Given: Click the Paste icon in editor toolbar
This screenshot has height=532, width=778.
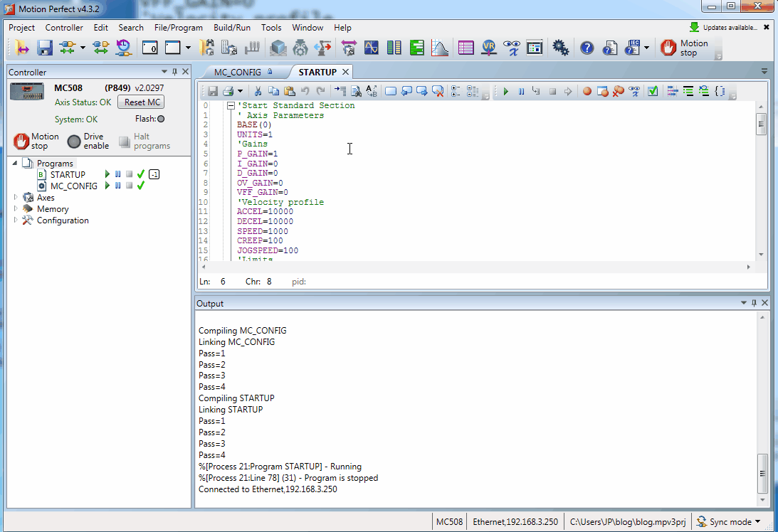Looking at the screenshot, I should coord(290,91).
